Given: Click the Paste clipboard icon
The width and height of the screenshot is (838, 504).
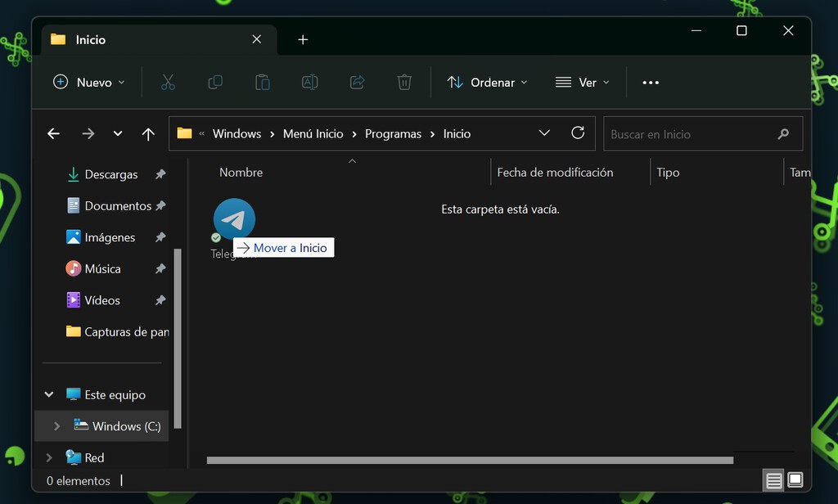Looking at the screenshot, I should coord(262,83).
